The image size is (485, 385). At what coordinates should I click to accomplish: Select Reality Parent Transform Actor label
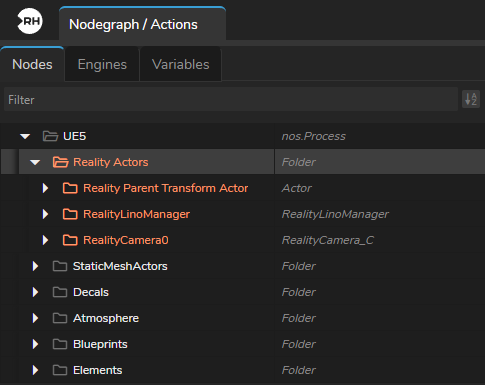click(x=166, y=188)
